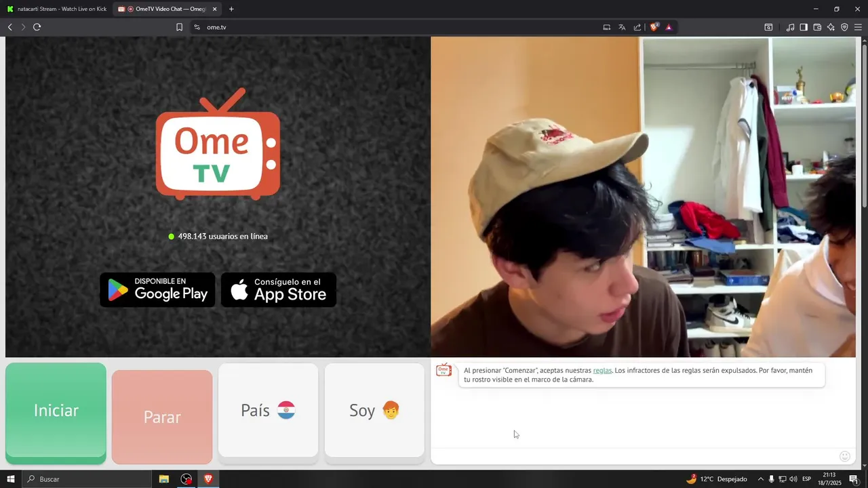Open the OBS Studio taskbar icon
868x488 pixels.
coord(186,479)
